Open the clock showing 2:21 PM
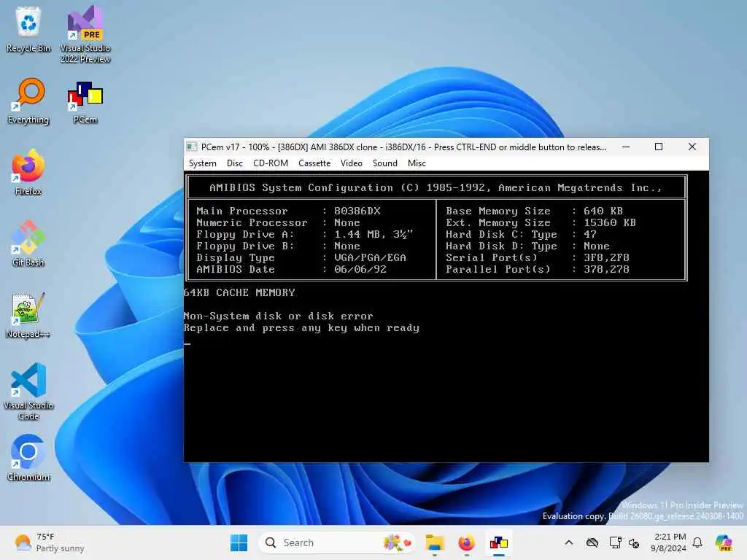Viewport: 747px width, 560px height. (668, 542)
